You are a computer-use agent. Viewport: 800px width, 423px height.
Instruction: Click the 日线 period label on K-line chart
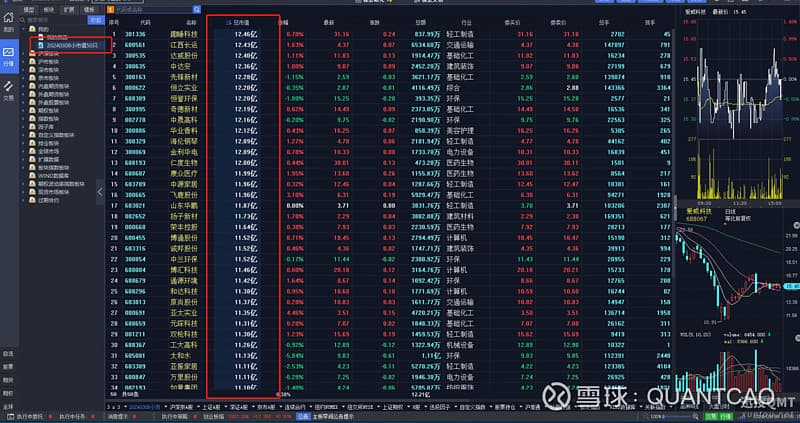pos(730,212)
